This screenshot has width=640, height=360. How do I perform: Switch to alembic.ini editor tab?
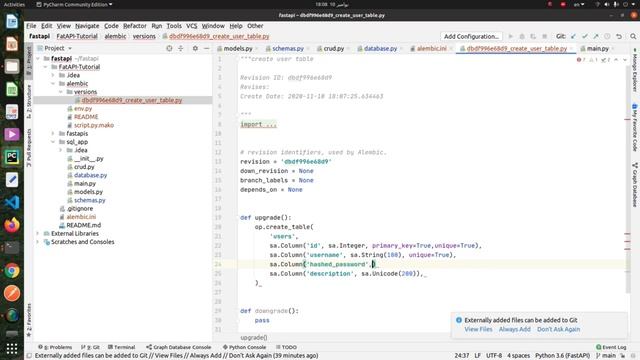[431, 48]
